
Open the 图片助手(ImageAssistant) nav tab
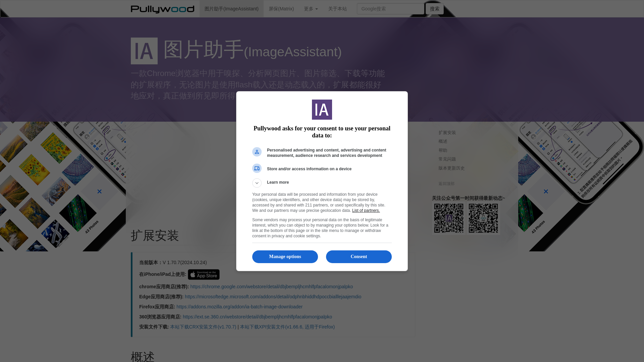pyautogui.click(x=231, y=9)
